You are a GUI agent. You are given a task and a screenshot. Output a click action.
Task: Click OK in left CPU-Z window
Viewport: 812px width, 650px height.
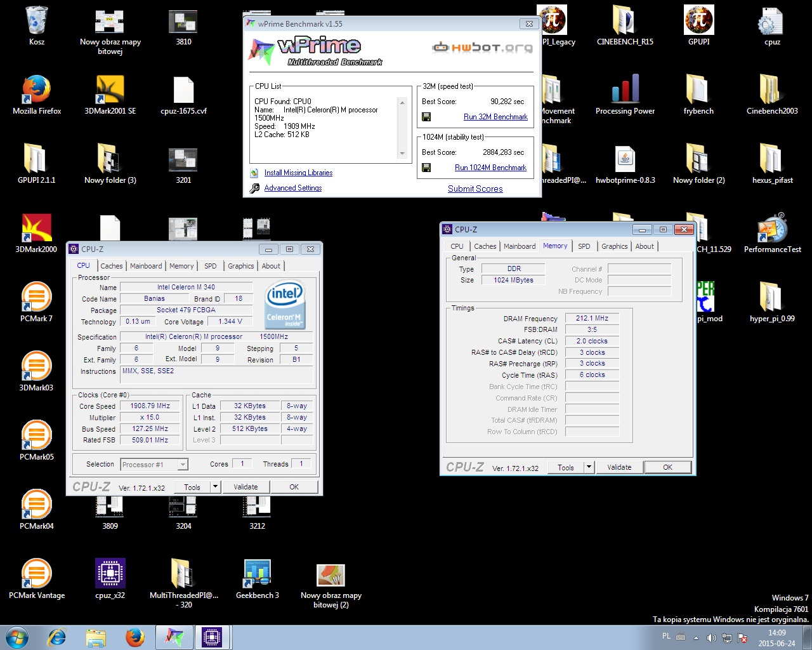coord(294,487)
